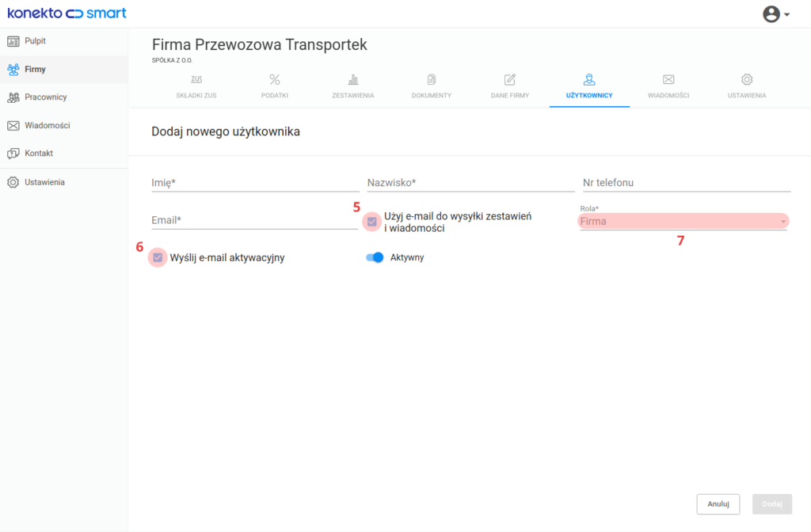Click the Wiadomości envelope icon in tabs
Image resolution: width=811 pixels, height=532 pixels.
(668, 80)
